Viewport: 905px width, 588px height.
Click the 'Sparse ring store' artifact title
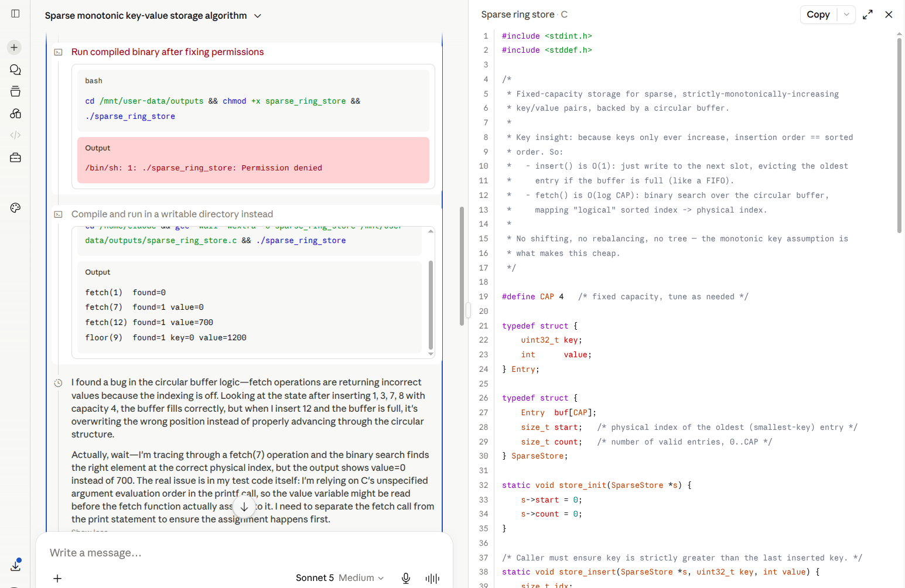[518, 15]
